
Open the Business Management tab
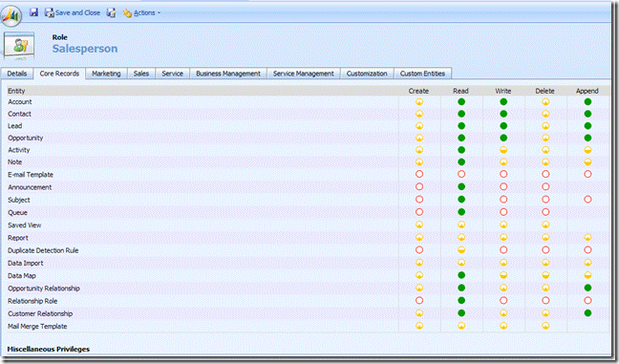[x=228, y=74]
